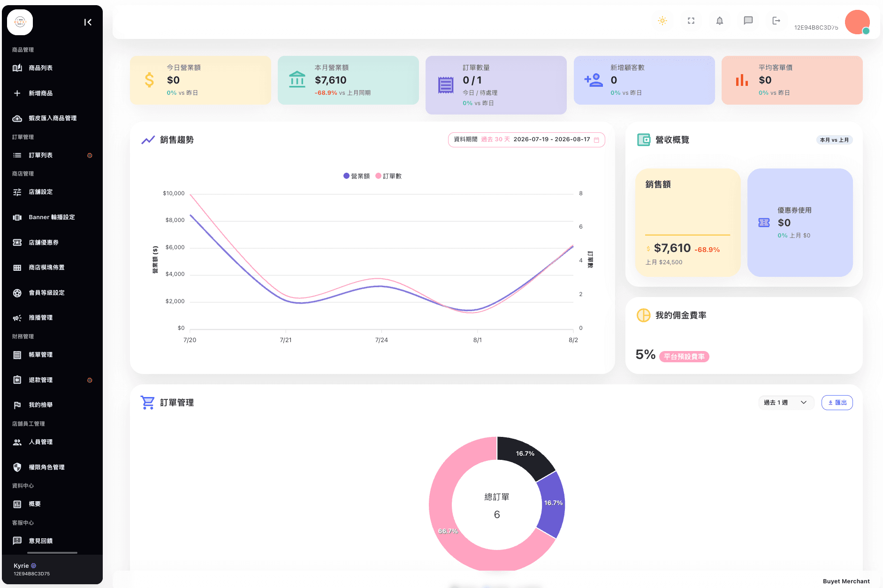Click the logout icon
883x588 pixels.
[776, 21]
